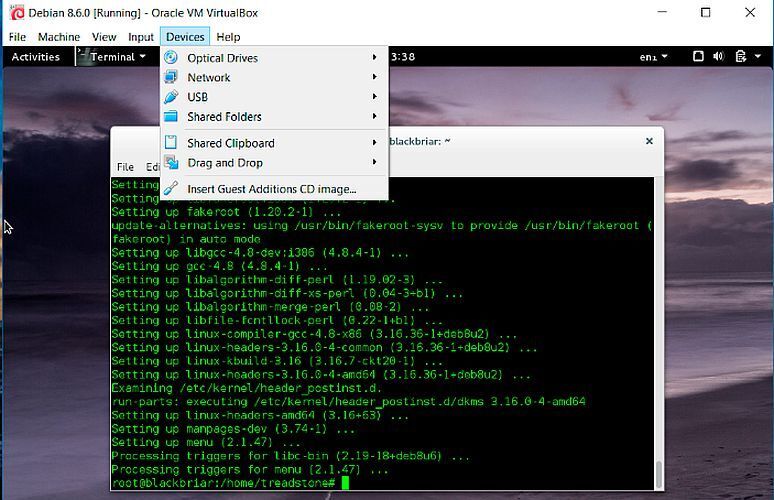The image size is (774, 500).
Task: Expand the Shared Clipboard submenu arrow
Action: tap(375, 143)
